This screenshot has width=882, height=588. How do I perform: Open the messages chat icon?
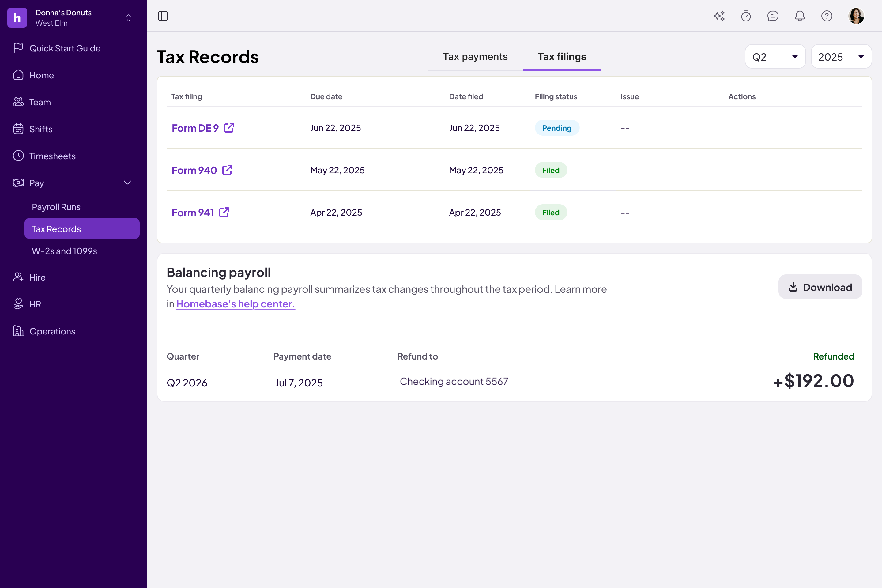[x=773, y=16]
